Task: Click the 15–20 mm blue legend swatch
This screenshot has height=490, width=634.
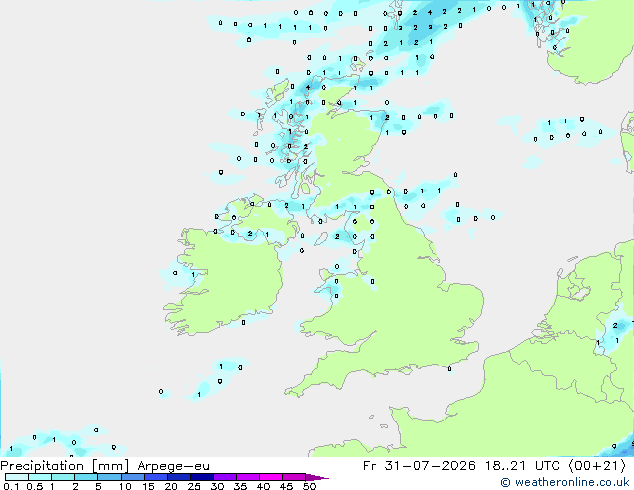Action: pyautogui.click(x=155, y=477)
